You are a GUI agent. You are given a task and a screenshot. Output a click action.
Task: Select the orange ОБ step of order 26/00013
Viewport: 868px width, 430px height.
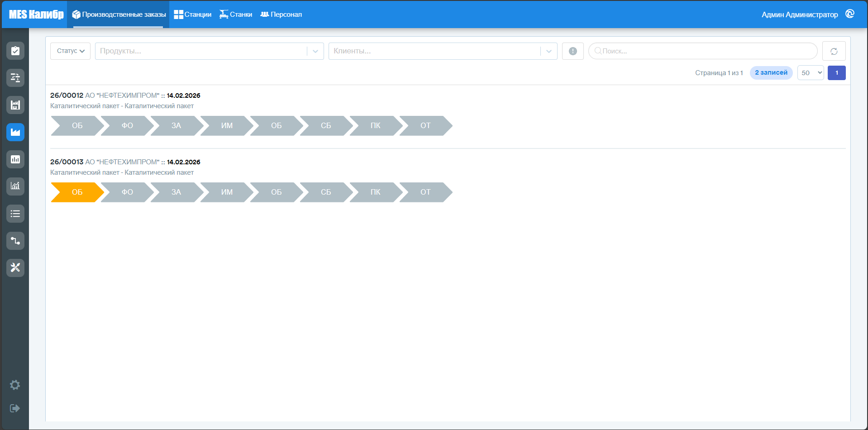point(77,192)
